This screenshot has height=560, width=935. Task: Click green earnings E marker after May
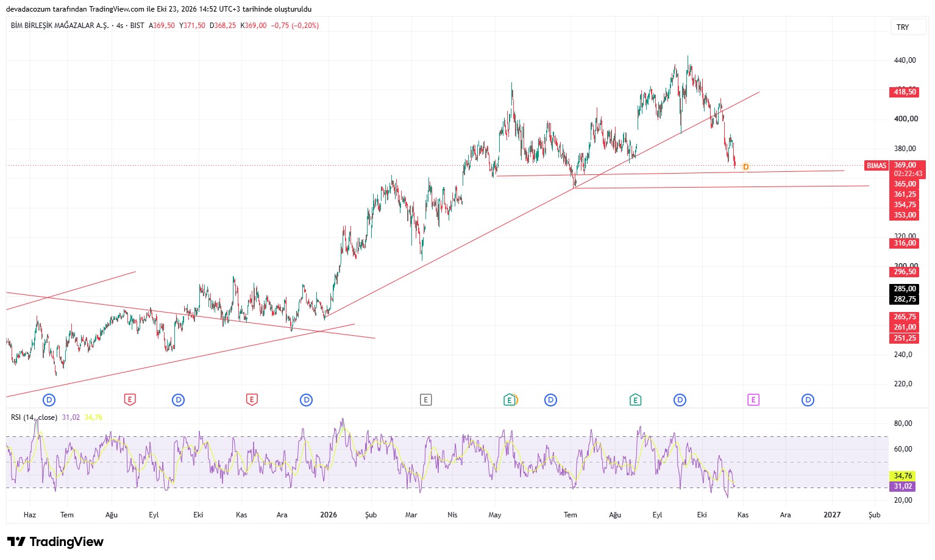click(x=510, y=400)
